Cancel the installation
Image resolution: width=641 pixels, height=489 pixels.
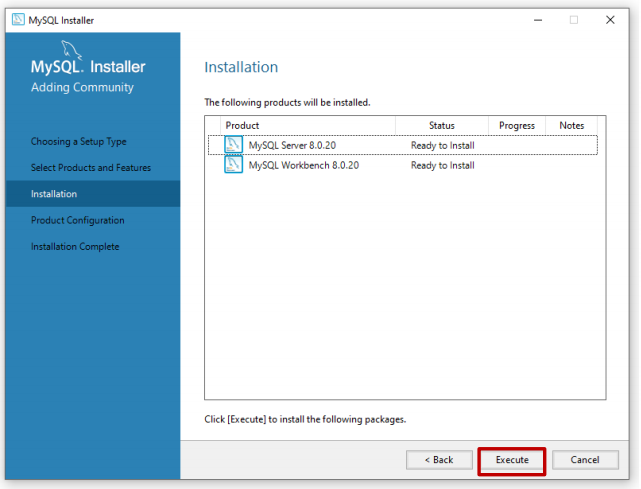click(x=585, y=460)
